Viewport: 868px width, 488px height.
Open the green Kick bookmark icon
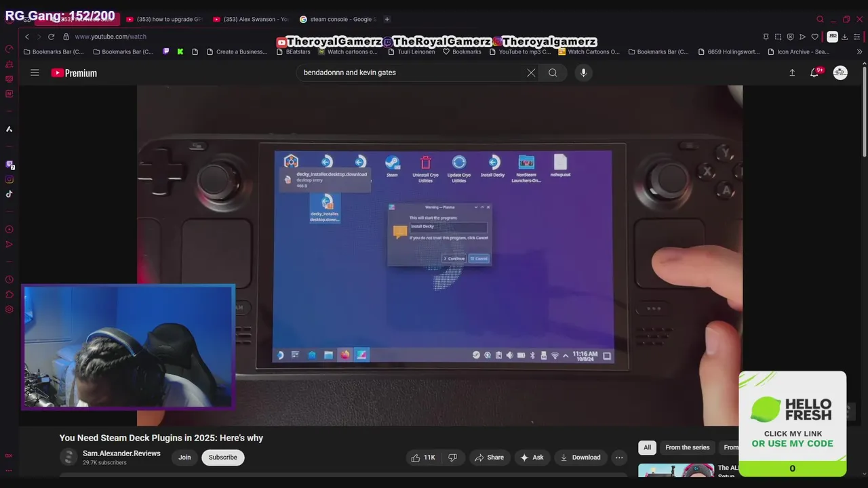[180, 52]
